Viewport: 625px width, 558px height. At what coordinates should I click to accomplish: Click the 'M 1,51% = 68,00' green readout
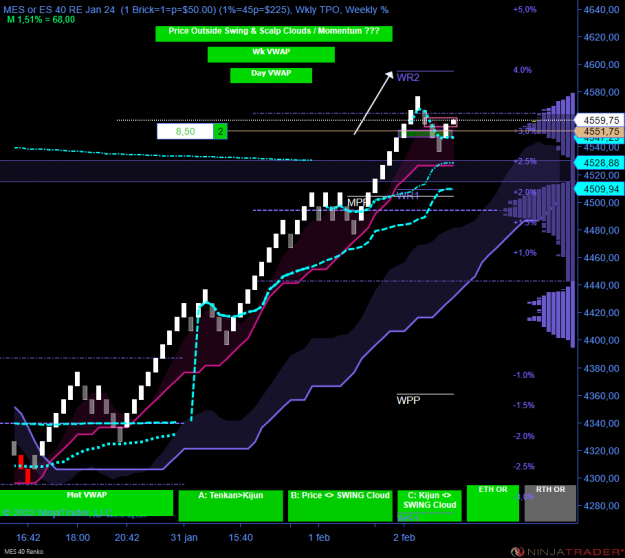coord(41,20)
